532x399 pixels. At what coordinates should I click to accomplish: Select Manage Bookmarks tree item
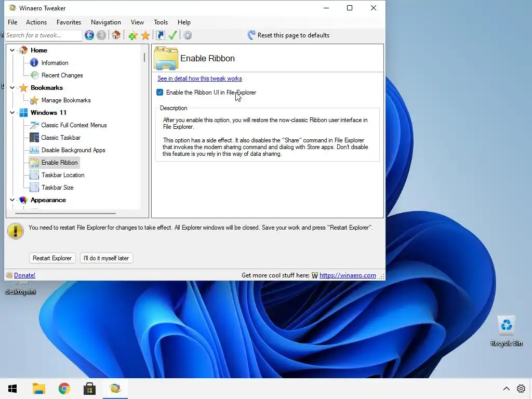coord(66,100)
